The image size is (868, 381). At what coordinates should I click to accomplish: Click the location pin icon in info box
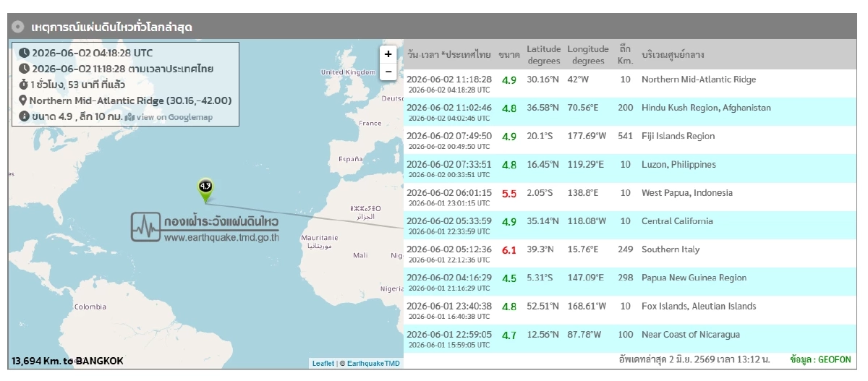tap(23, 100)
